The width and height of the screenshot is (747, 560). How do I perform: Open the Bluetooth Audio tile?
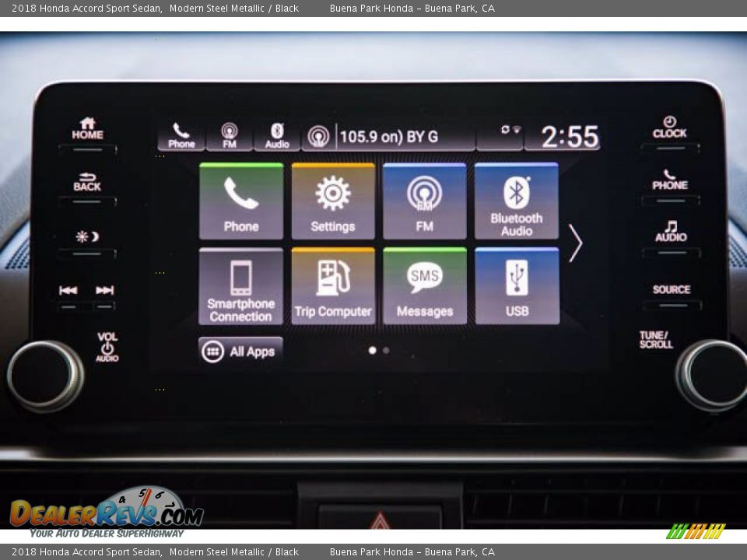(516, 201)
